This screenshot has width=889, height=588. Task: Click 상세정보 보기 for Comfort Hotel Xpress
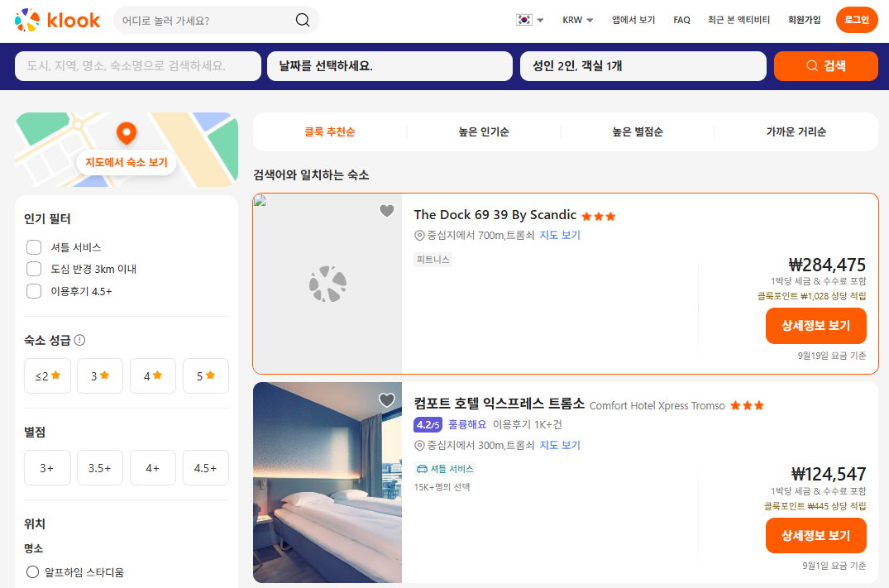click(816, 535)
